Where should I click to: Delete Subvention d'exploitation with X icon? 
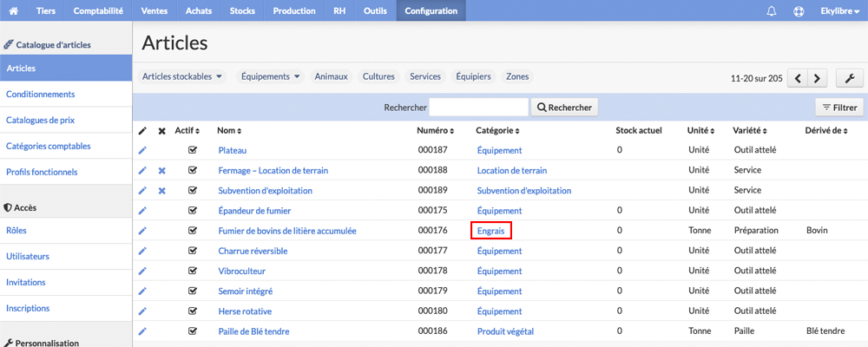point(161,190)
